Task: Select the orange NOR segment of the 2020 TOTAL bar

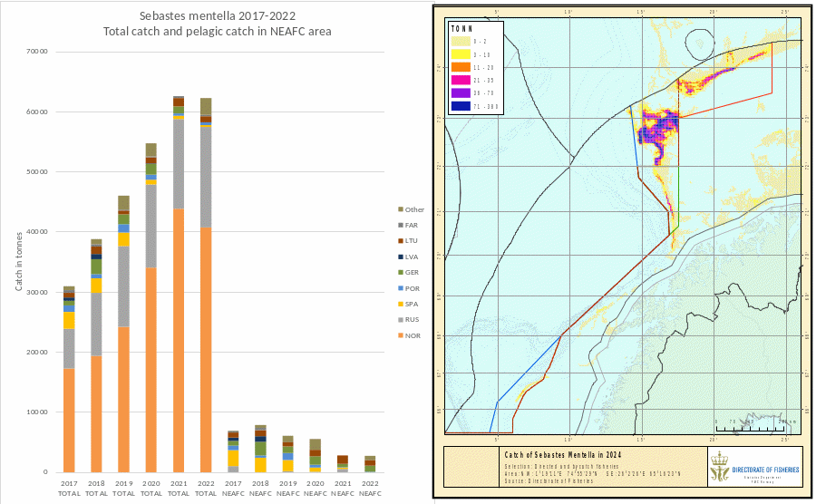Action: [151, 370]
